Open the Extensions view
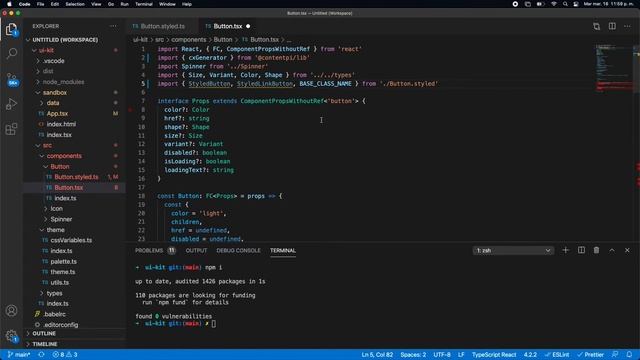Viewport: 640px width, 360px height. pyautogui.click(x=11, y=129)
